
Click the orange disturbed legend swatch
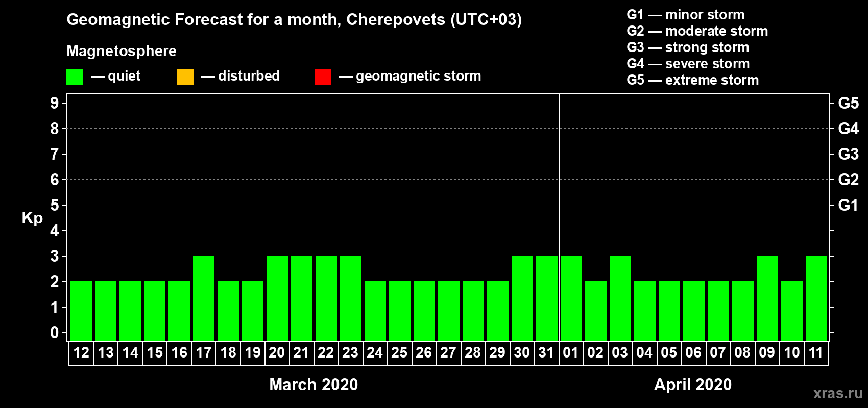(x=185, y=77)
